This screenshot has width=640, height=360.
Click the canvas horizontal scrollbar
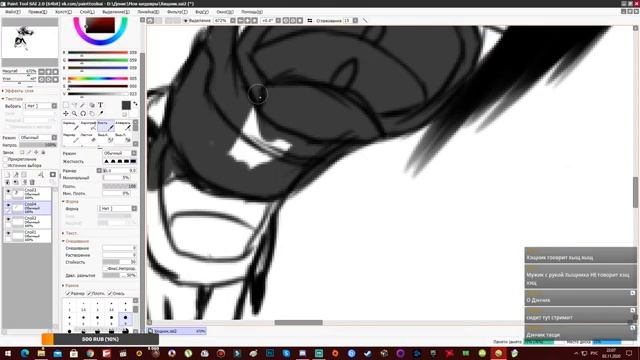pos(298,322)
